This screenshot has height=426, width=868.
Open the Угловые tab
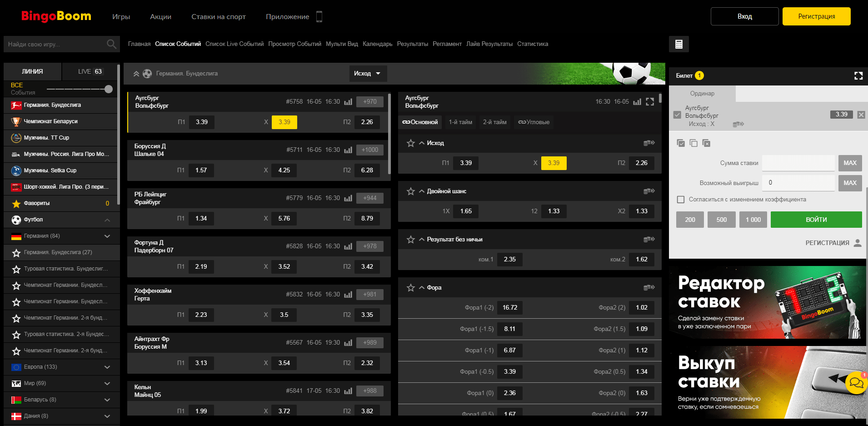pyautogui.click(x=534, y=122)
